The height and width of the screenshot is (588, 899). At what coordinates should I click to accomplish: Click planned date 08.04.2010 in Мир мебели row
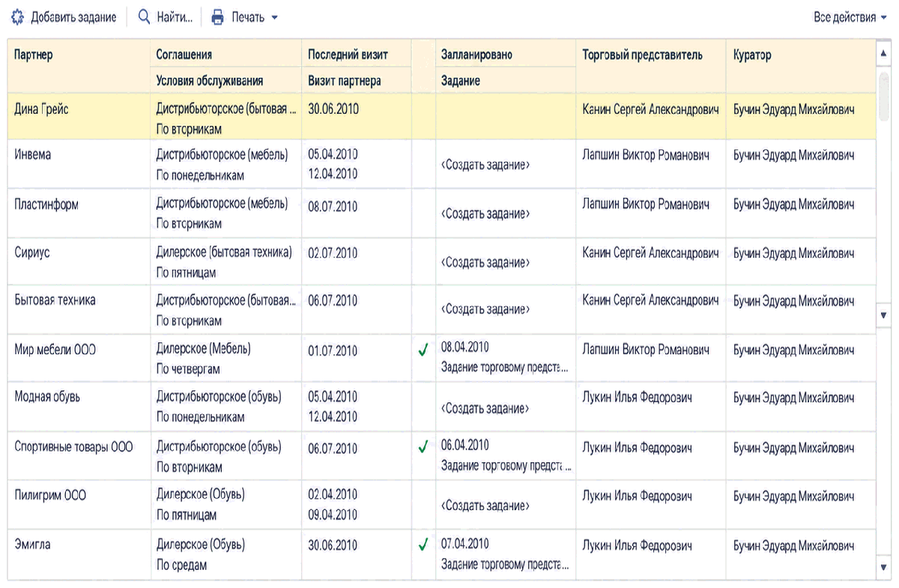[465, 347]
